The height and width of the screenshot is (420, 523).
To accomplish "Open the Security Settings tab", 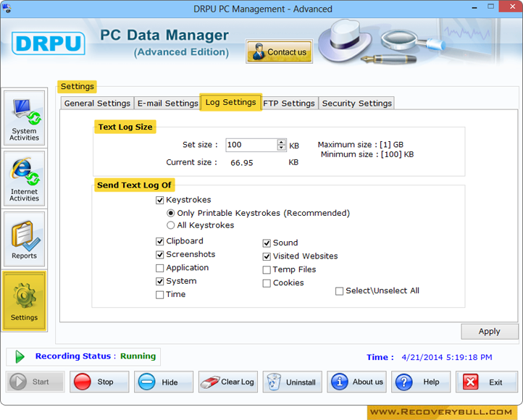I will point(356,104).
